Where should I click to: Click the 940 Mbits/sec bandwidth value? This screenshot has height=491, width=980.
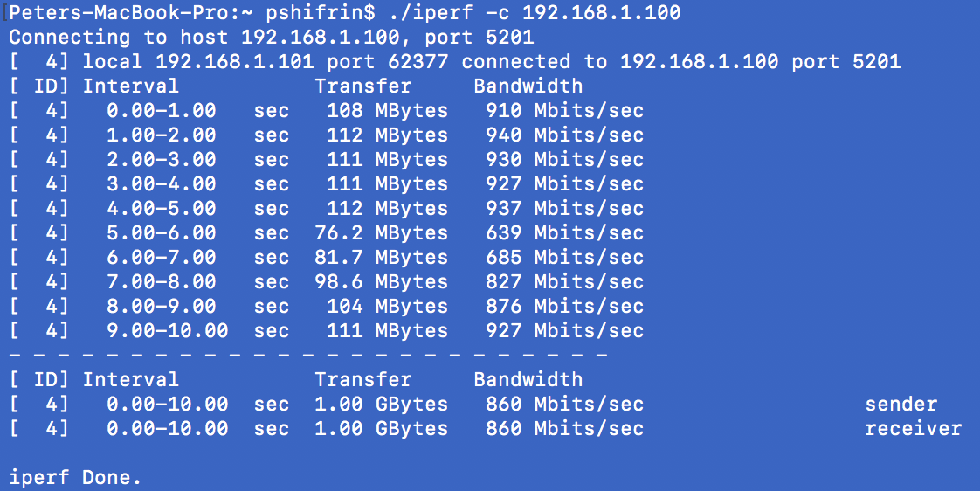click(x=565, y=135)
